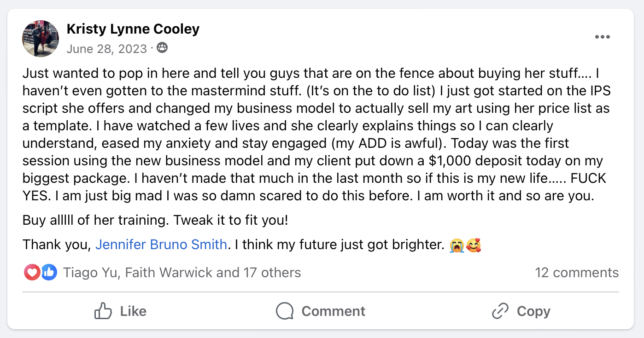Click the Copy chain-link icon
644x338 pixels.
(500, 311)
